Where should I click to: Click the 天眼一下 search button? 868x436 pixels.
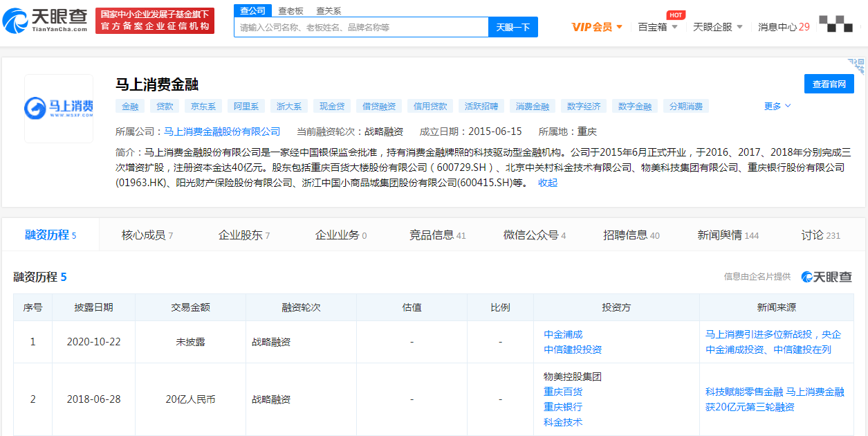[513, 27]
